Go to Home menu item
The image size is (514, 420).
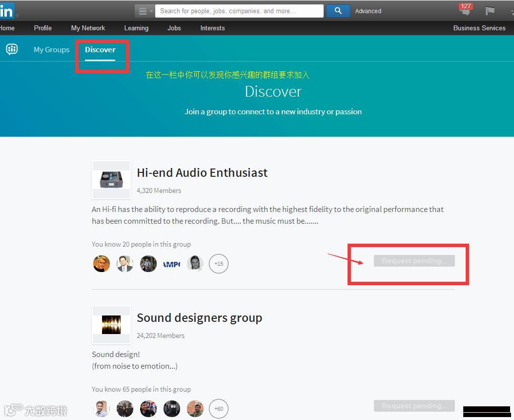pos(7,28)
